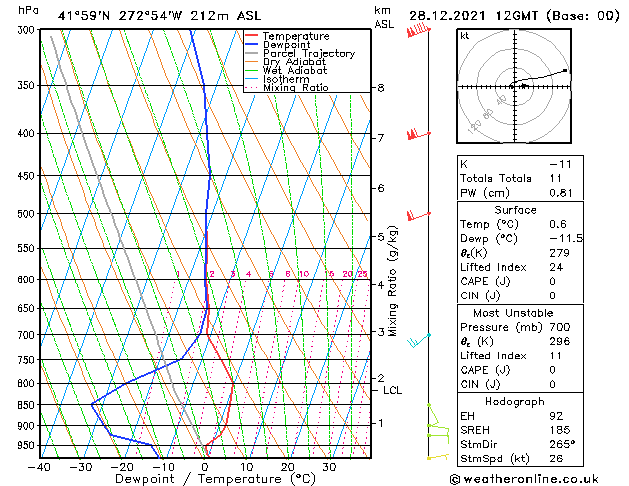Select the 'Wet Adiabat' legend label
Viewport: 629px width, 486px height.
coord(295,70)
